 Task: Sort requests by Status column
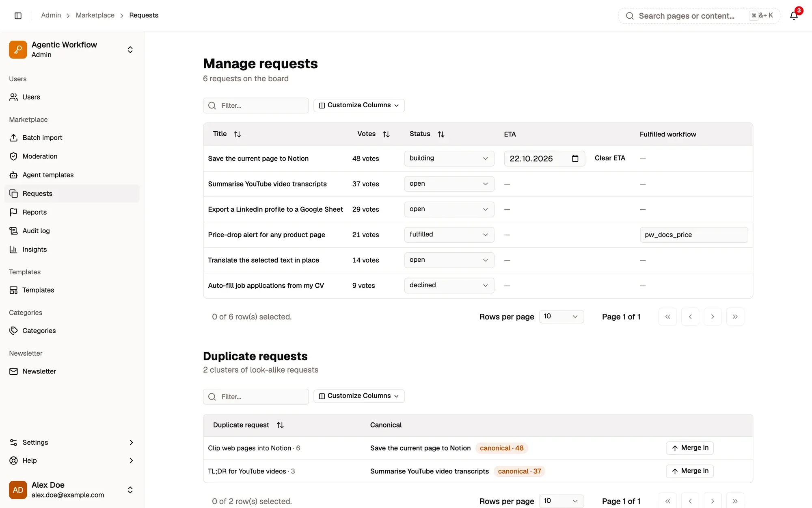pyautogui.click(x=441, y=134)
